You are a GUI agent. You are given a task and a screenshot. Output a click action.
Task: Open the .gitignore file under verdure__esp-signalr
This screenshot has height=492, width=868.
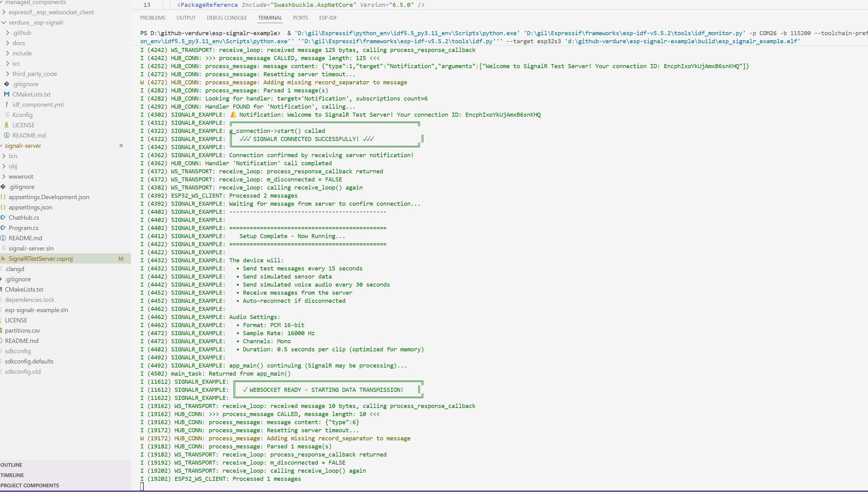click(x=25, y=84)
